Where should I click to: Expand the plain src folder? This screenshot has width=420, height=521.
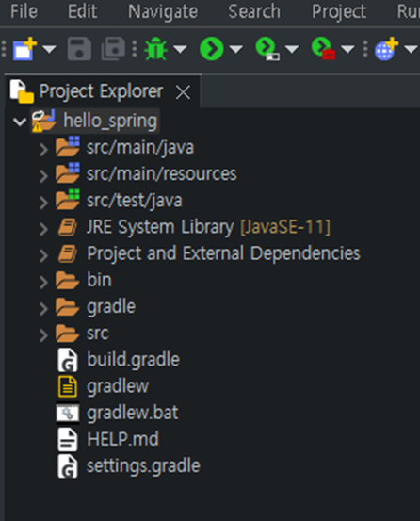[43, 335]
